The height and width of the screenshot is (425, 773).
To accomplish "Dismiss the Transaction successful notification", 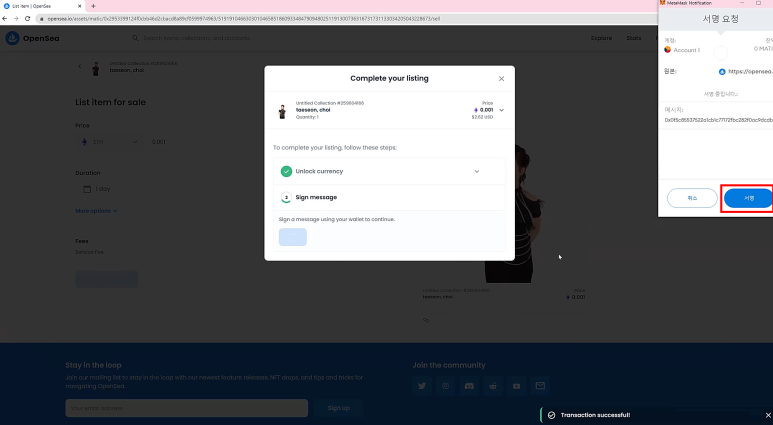I will 768,415.
